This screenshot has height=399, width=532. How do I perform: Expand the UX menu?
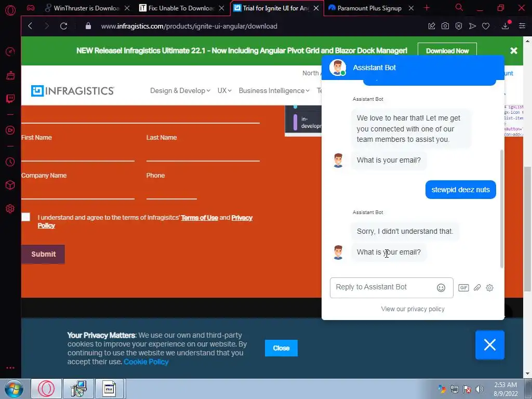click(224, 90)
